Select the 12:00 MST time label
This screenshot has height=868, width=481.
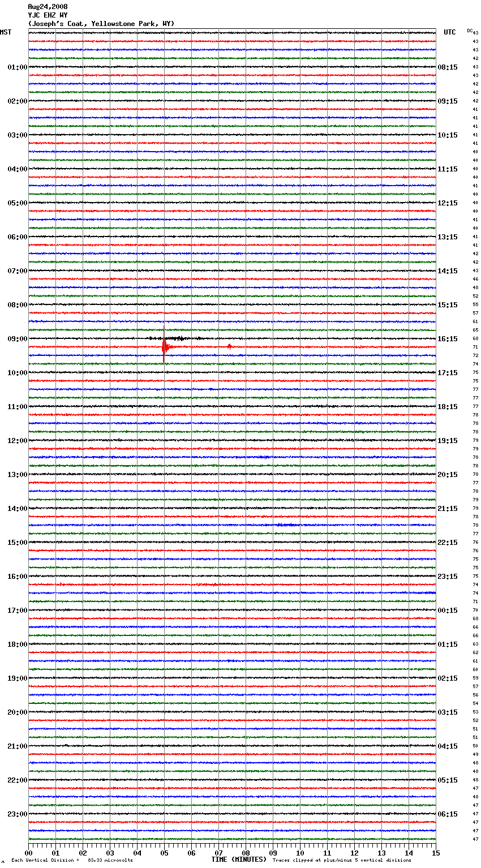[17, 441]
